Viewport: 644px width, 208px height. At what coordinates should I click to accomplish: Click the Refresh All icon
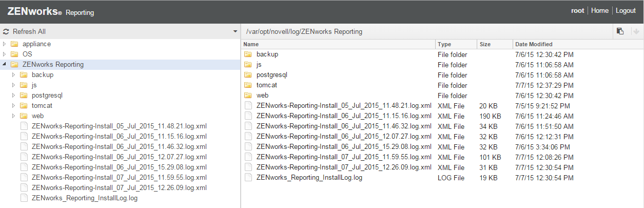pyautogui.click(x=6, y=32)
